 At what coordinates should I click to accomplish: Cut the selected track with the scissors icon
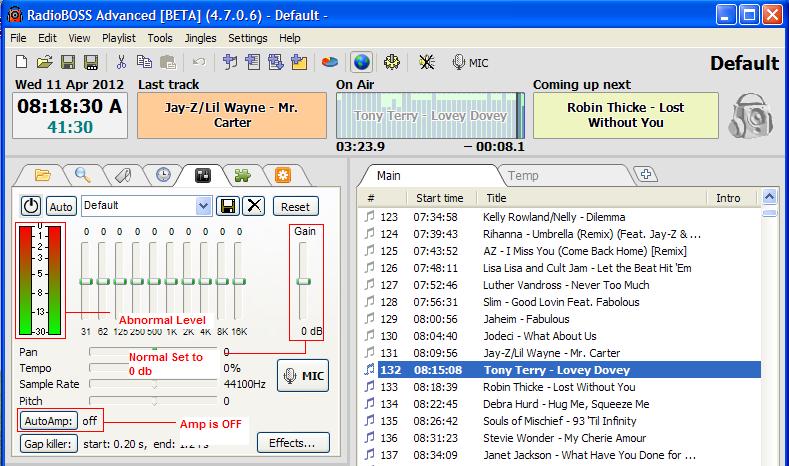coord(121,62)
